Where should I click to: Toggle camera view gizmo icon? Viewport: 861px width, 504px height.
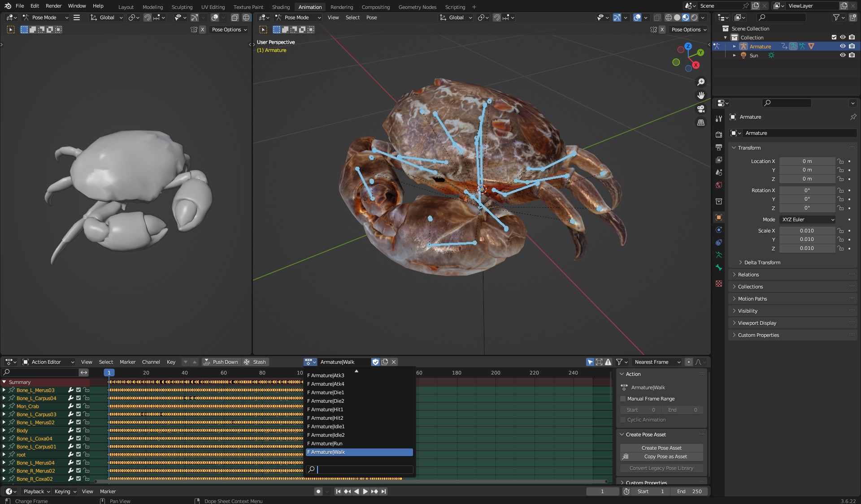pyautogui.click(x=700, y=109)
